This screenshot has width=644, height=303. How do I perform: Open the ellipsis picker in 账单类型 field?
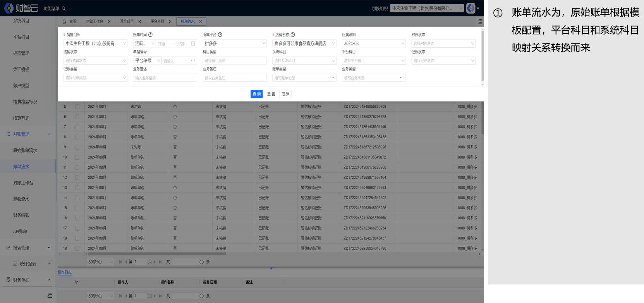pyautogui.click(x=332, y=78)
